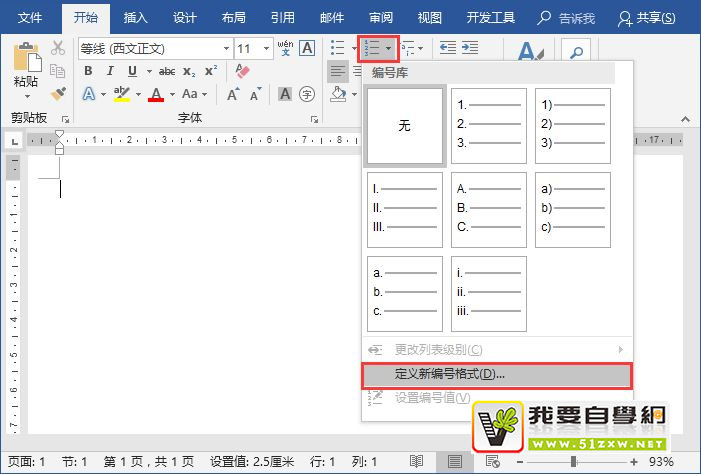Select the 1) 2) 3) numbering format
The width and height of the screenshot is (701, 474).
pyautogui.click(x=573, y=126)
